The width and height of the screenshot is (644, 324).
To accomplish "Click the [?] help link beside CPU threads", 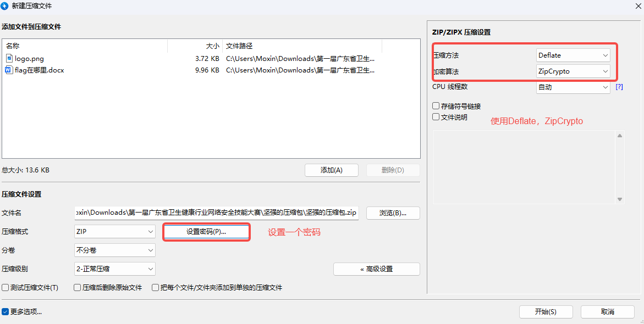I will (x=619, y=87).
